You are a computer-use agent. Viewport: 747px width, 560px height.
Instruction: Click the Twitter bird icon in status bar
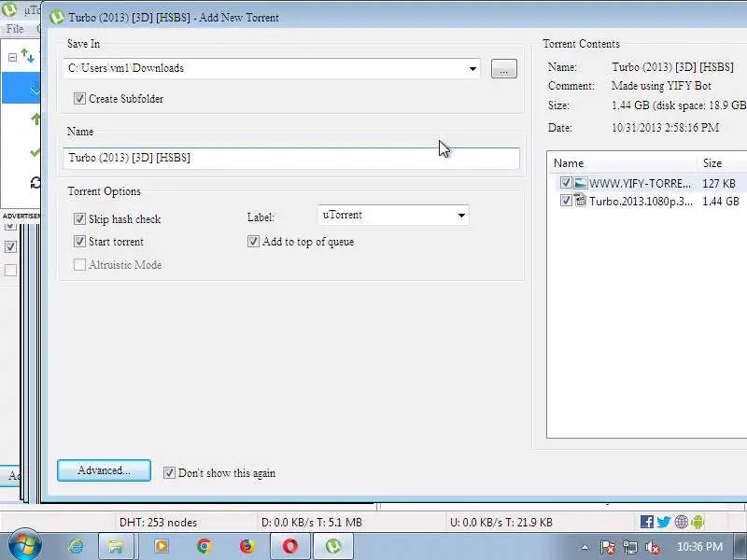click(663, 522)
